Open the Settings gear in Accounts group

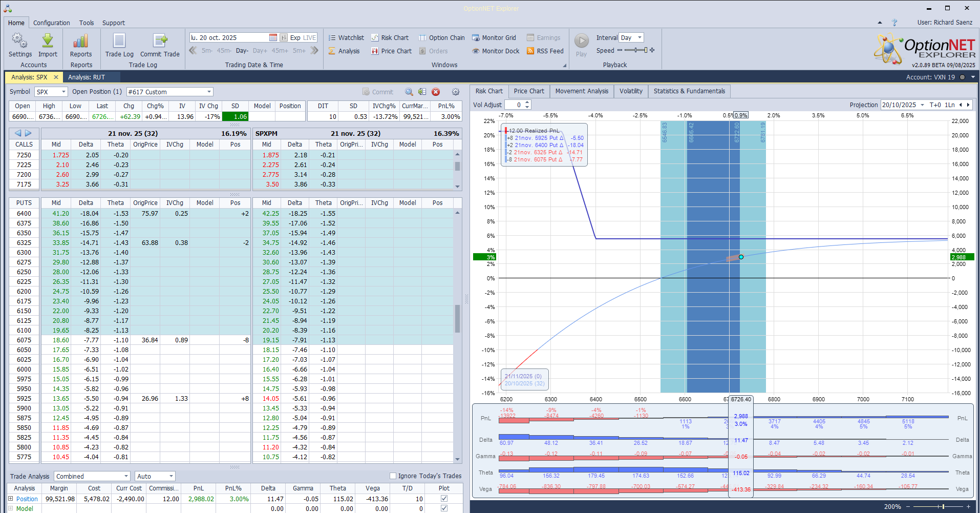click(20, 45)
